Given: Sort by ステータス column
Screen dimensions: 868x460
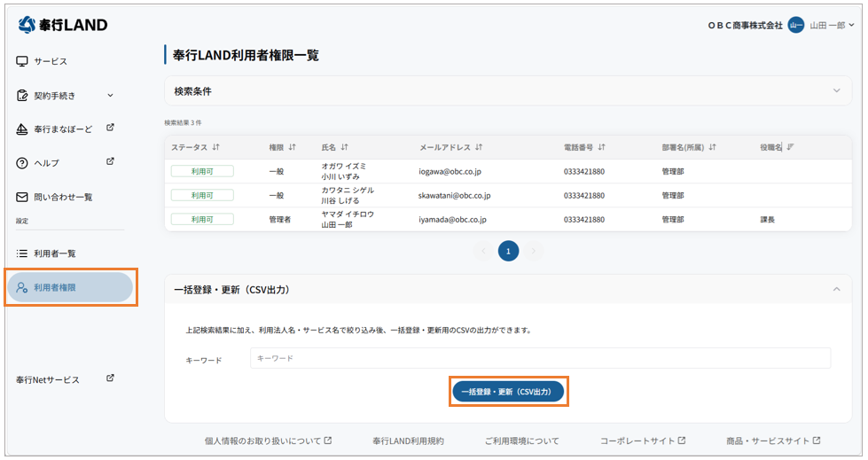Looking at the screenshot, I should tap(216, 147).
